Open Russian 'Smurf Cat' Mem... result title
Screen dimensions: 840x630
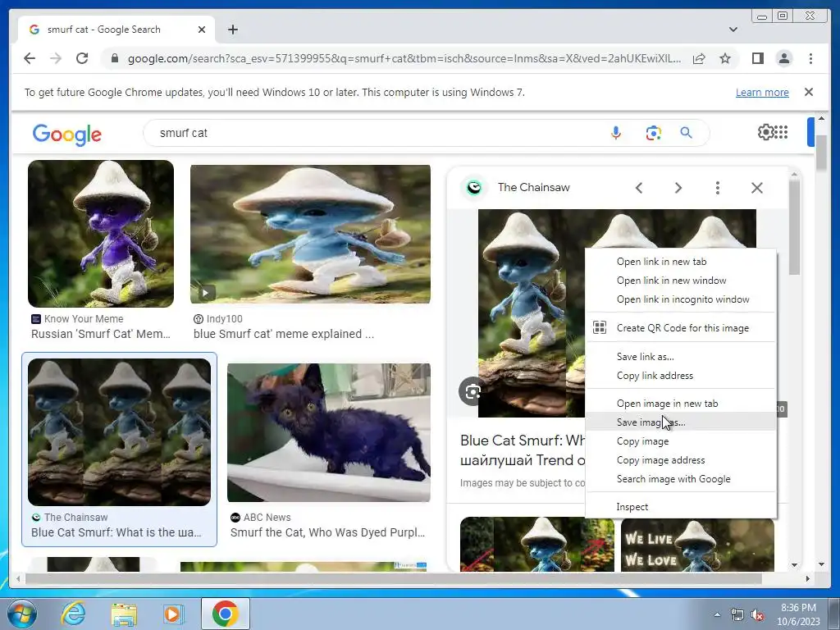coord(101,334)
